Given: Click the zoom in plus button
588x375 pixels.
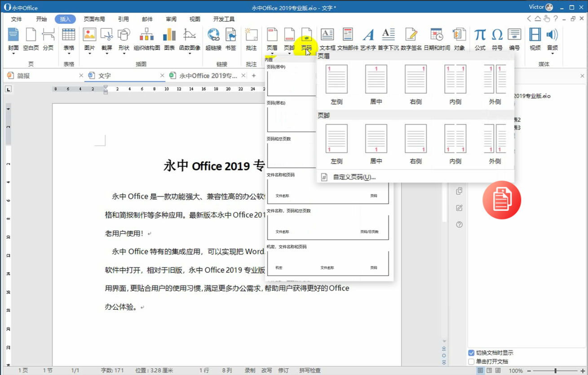Looking at the screenshot, I should [x=583, y=371].
